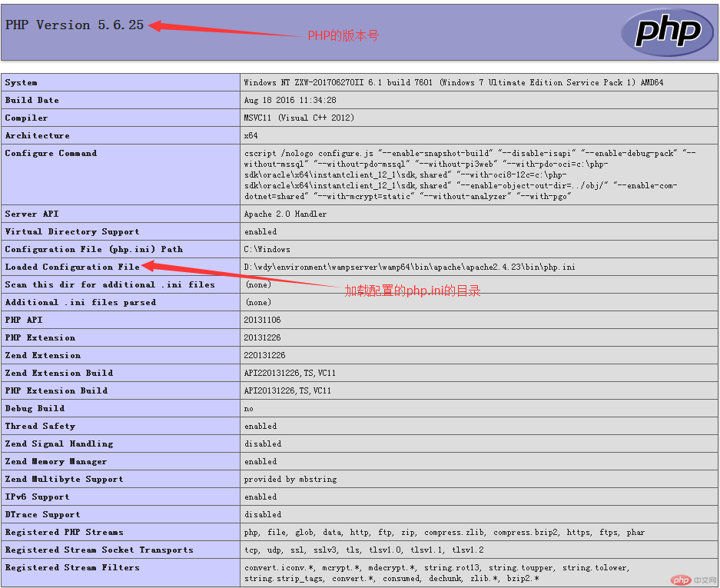720x588 pixels.
Task: Click the red 加载配置的php.ini的目录 annotation
Action: pyautogui.click(x=412, y=291)
